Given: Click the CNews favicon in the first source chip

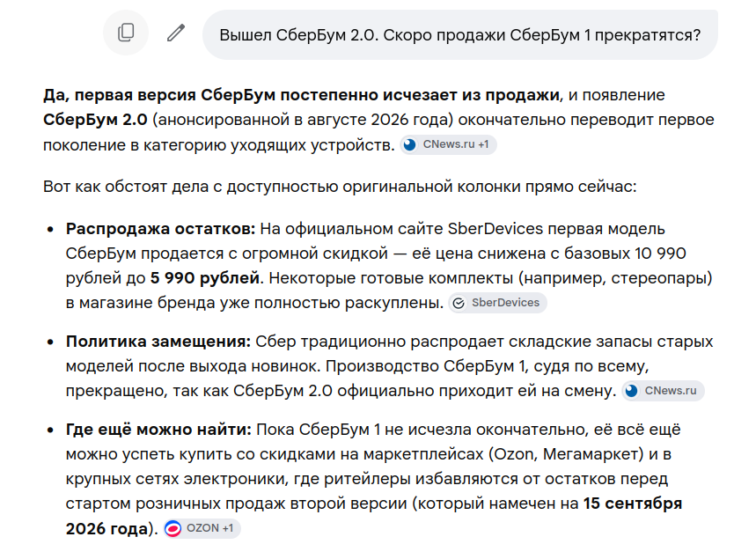Looking at the screenshot, I should click(410, 144).
